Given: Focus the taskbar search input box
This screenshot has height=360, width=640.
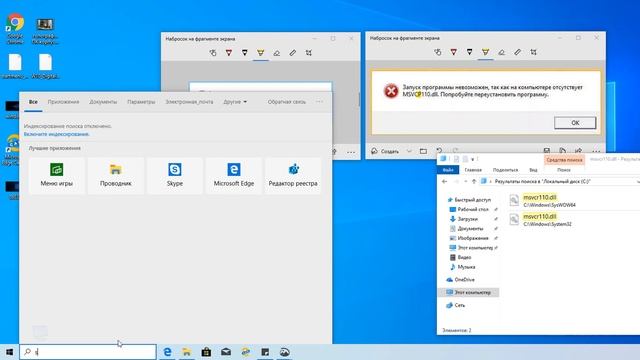Looking at the screenshot, I should pyautogui.click(x=88, y=351).
